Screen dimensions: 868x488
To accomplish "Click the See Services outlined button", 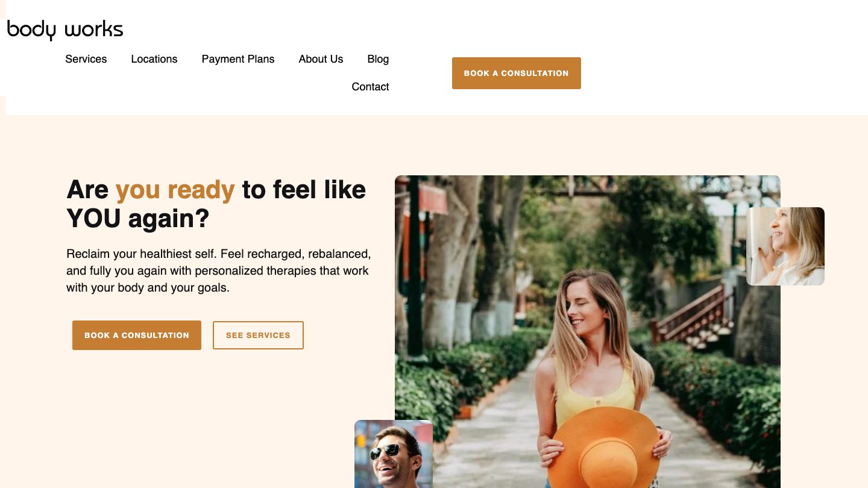I will pyautogui.click(x=258, y=335).
